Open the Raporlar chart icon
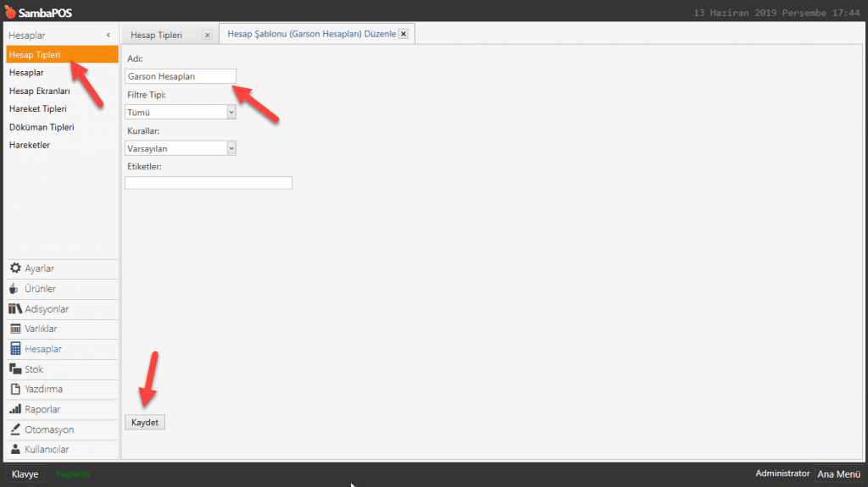 click(x=15, y=410)
